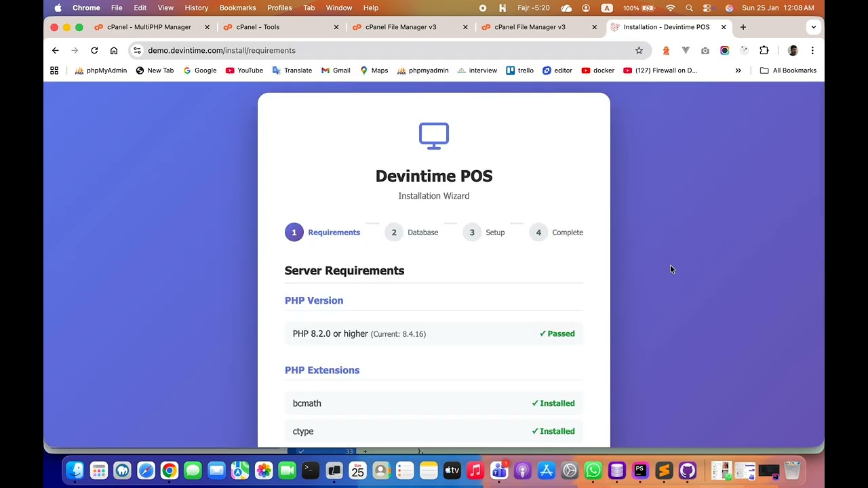This screenshot has width=868, height=488.
Task: Click the 'ctype' extension row
Action: [x=434, y=431]
